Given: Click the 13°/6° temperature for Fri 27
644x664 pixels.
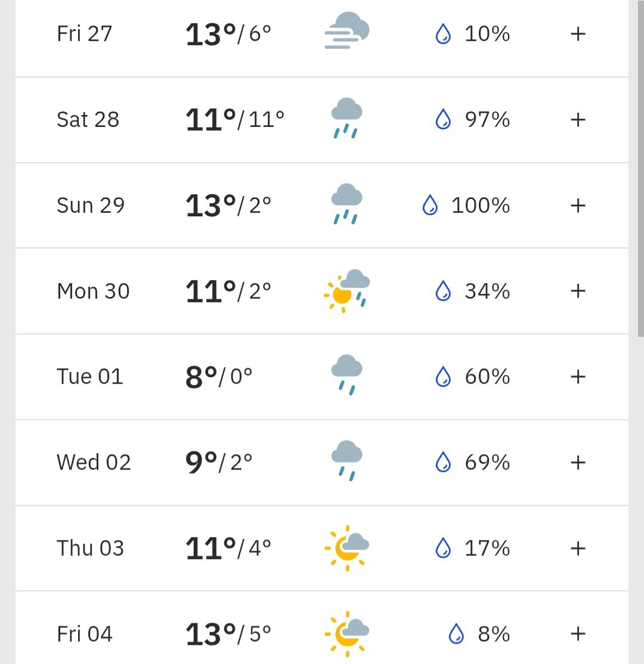Looking at the screenshot, I should click(228, 34).
